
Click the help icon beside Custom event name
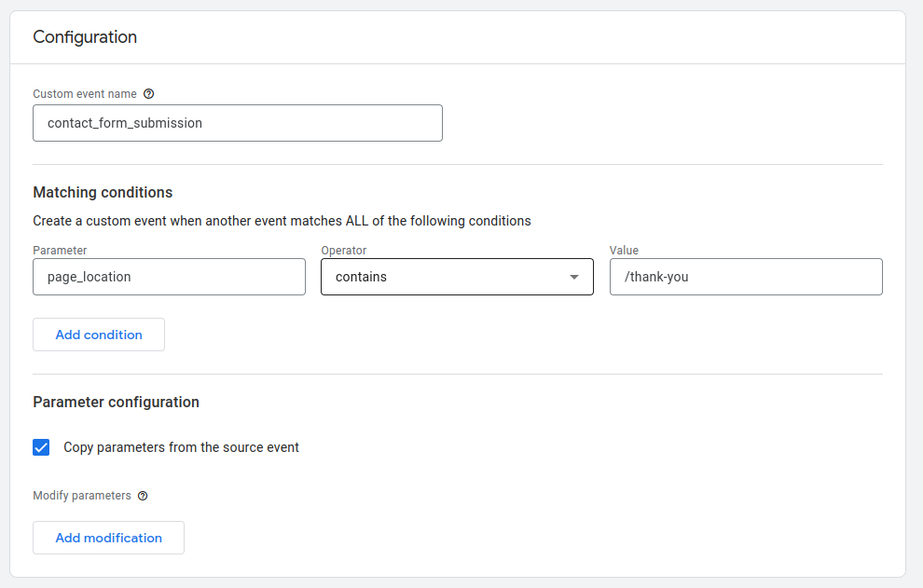149,94
